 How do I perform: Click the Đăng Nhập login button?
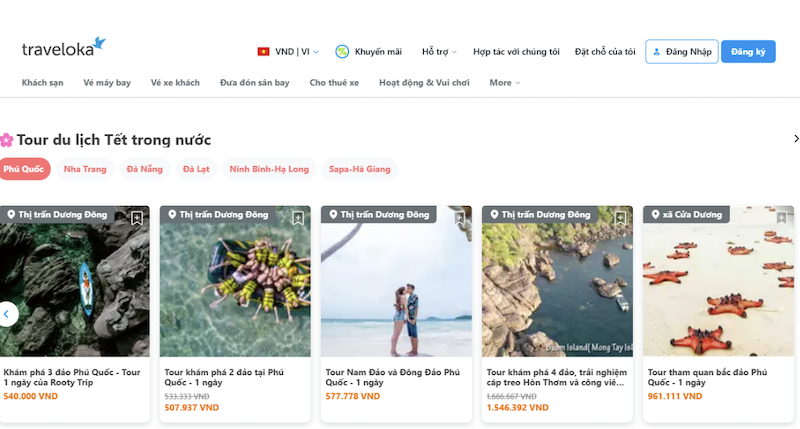tap(682, 51)
